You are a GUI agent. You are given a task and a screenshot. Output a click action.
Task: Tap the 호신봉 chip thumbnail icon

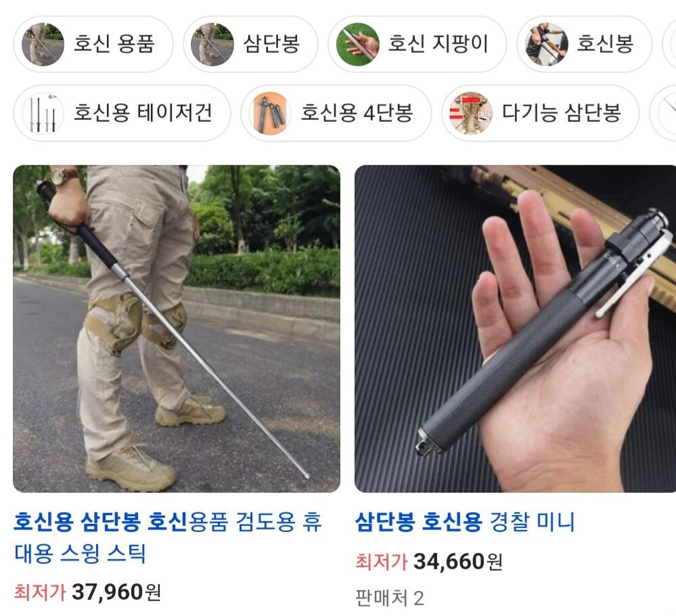pyautogui.click(x=546, y=44)
